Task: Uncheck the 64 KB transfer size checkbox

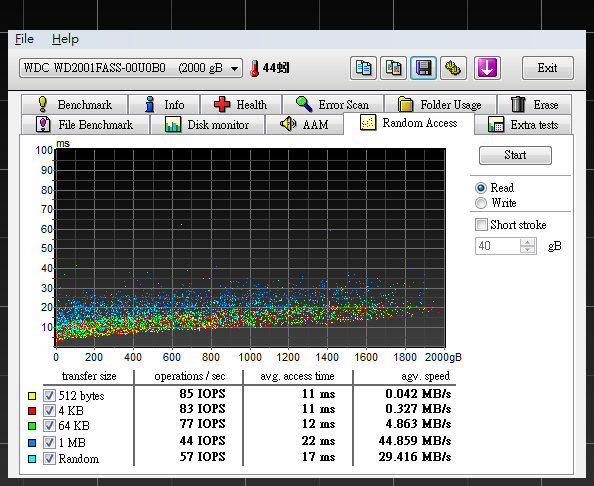Action: (x=49, y=425)
